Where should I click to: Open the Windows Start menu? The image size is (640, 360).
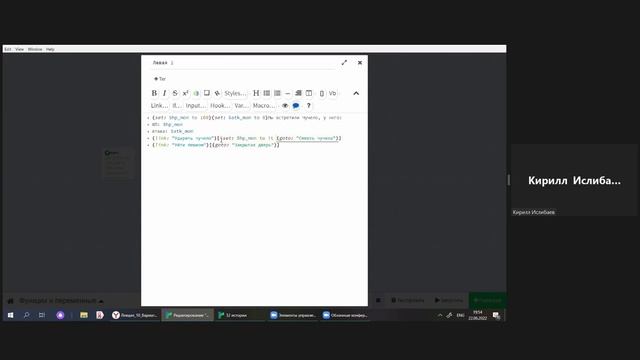tap(11, 315)
